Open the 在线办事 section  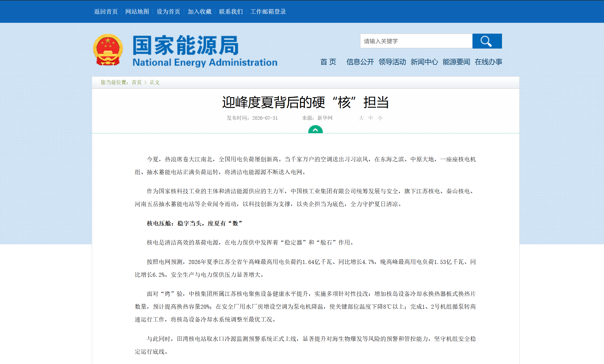[489, 62]
